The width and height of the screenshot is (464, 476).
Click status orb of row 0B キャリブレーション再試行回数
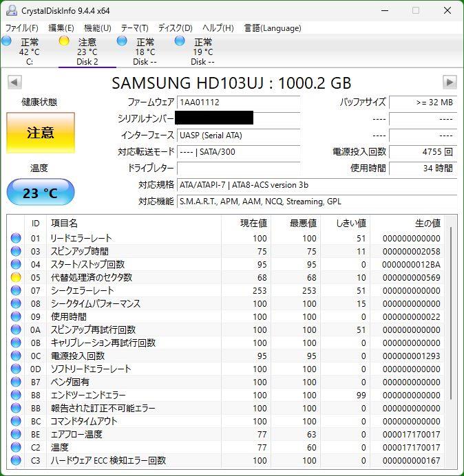16,343
